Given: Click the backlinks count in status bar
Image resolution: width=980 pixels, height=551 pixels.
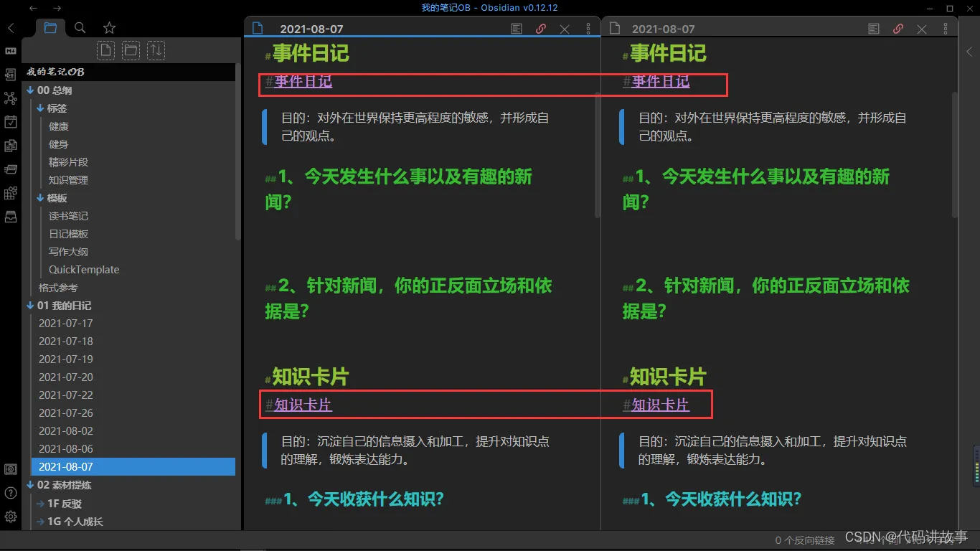Looking at the screenshot, I should [x=805, y=540].
